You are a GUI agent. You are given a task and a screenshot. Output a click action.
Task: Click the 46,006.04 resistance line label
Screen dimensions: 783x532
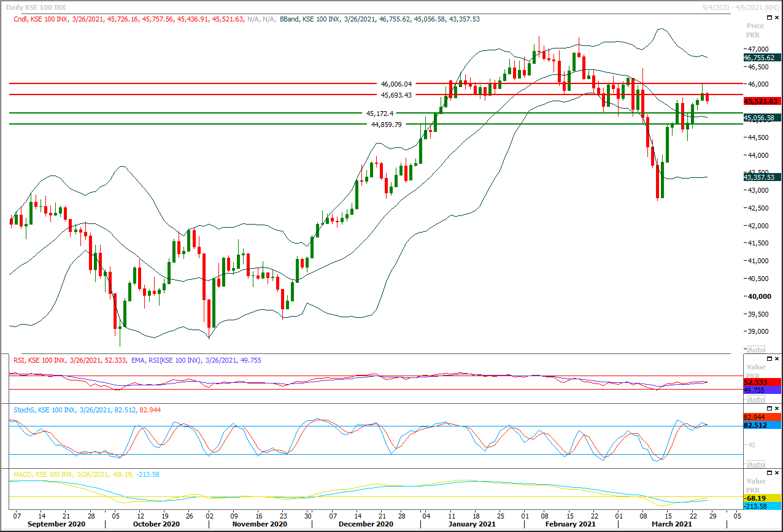(x=396, y=83)
